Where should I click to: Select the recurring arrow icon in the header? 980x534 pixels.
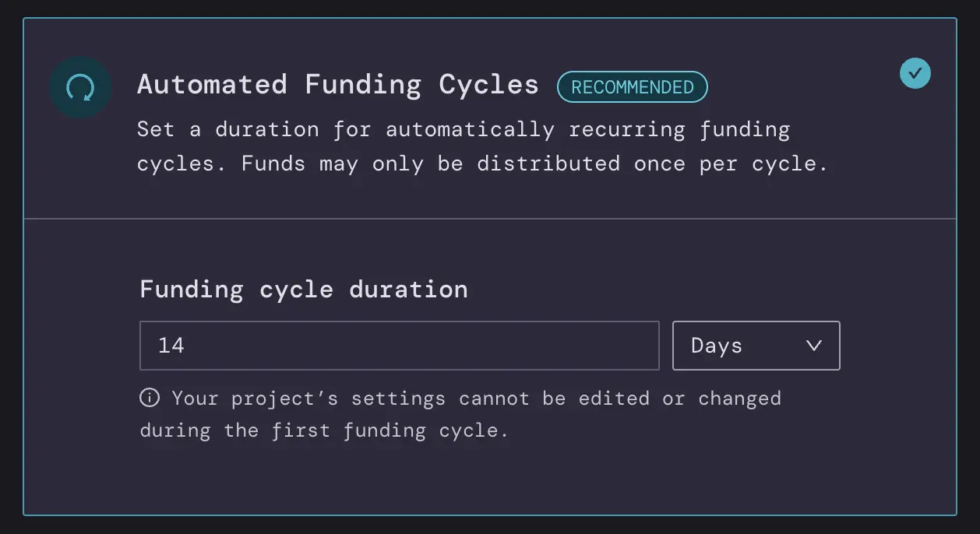80,88
